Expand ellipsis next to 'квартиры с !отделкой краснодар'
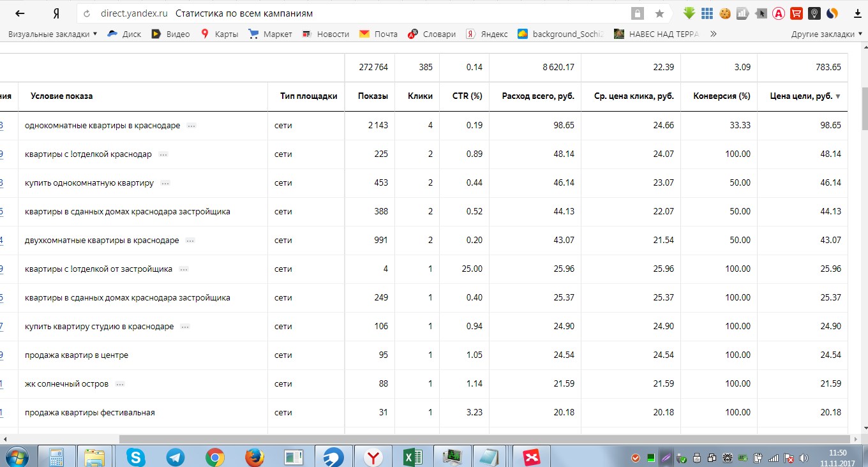 (x=163, y=154)
